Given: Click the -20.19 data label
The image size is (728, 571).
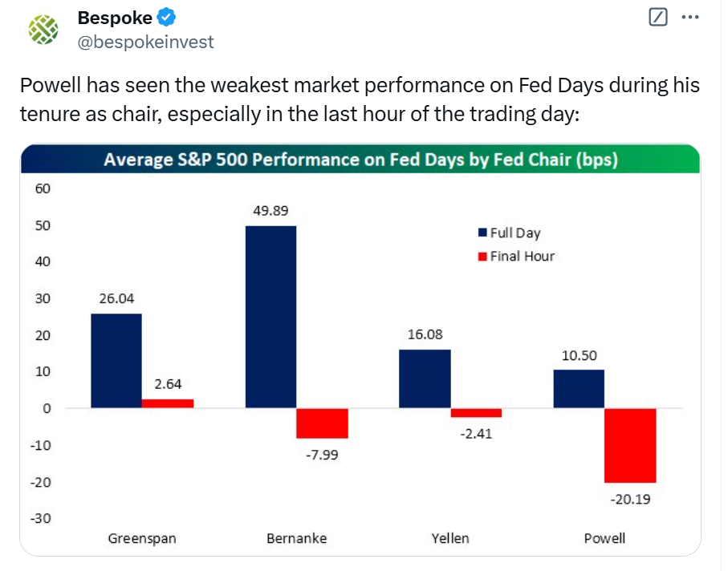Looking at the screenshot, I should click(x=631, y=498).
